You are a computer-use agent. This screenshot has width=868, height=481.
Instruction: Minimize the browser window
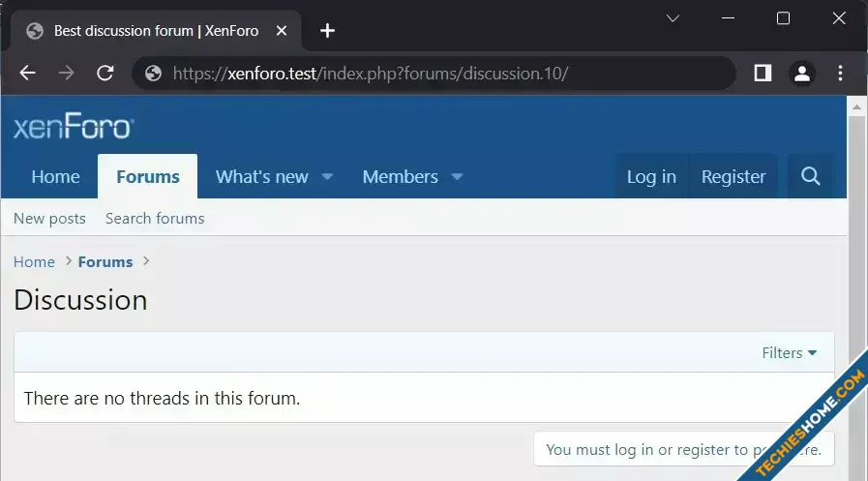[x=728, y=18]
